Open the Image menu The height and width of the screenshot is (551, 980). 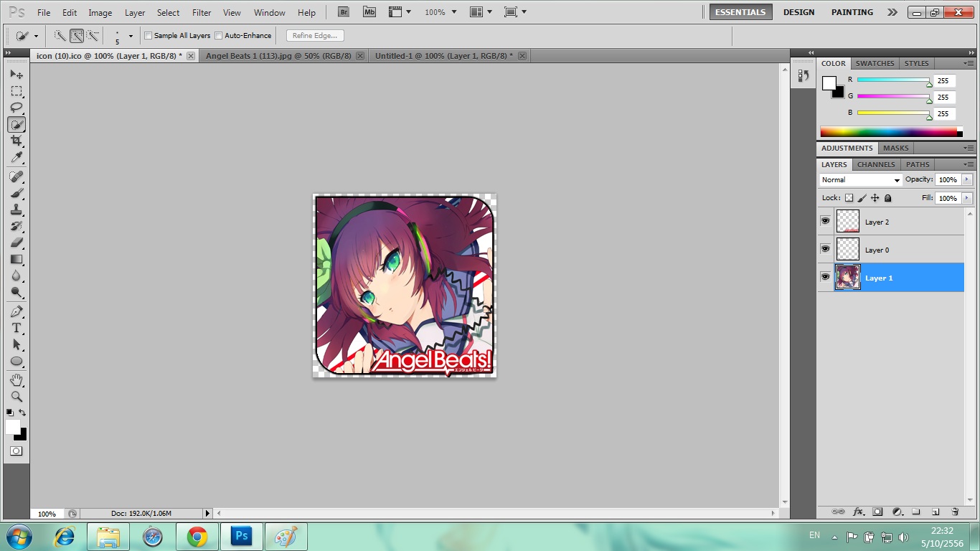pyautogui.click(x=100, y=12)
